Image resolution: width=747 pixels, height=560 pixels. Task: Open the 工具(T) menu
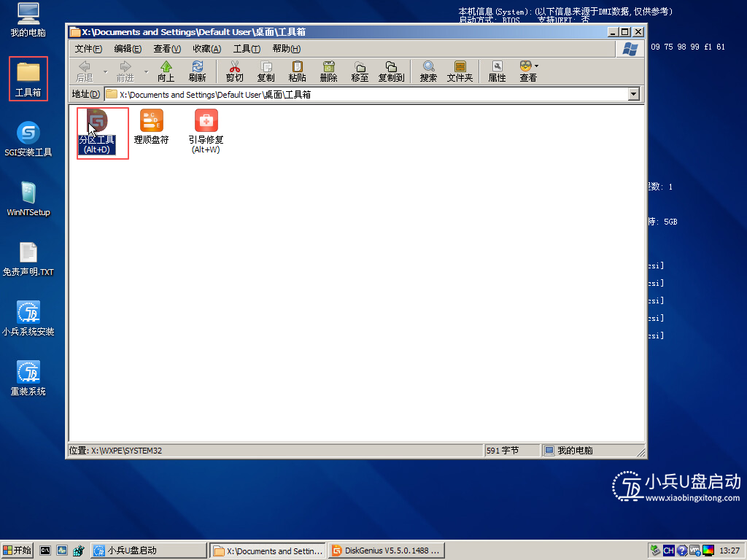pyautogui.click(x=246, y=49)
